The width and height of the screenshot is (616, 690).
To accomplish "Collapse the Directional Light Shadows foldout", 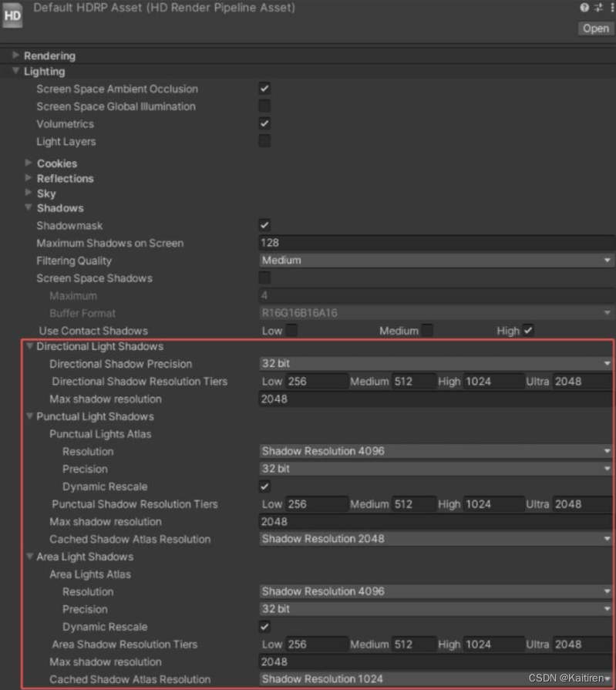I will coord(29,346).
